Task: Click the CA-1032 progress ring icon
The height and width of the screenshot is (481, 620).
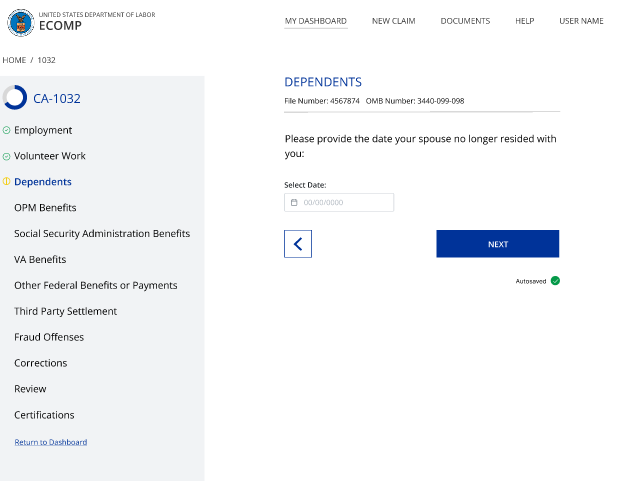Action: pos(15,98)
